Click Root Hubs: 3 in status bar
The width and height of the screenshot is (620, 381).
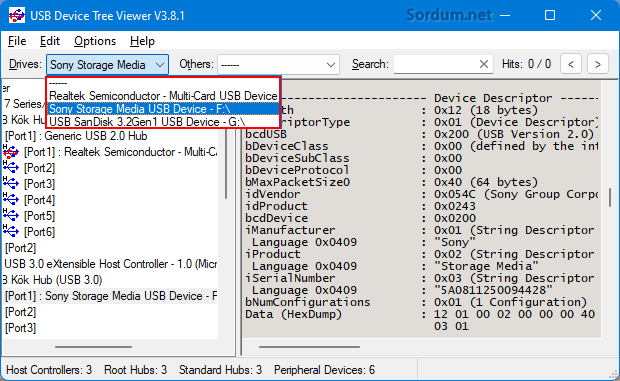136,370
